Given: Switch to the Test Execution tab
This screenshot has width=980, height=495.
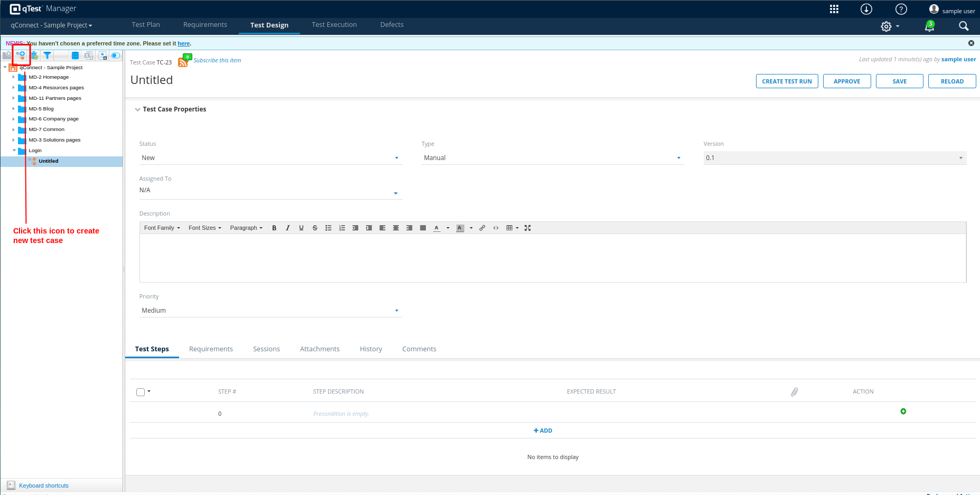Looking at the screenshot, I should pyautogui.click(x=334, y=25).
